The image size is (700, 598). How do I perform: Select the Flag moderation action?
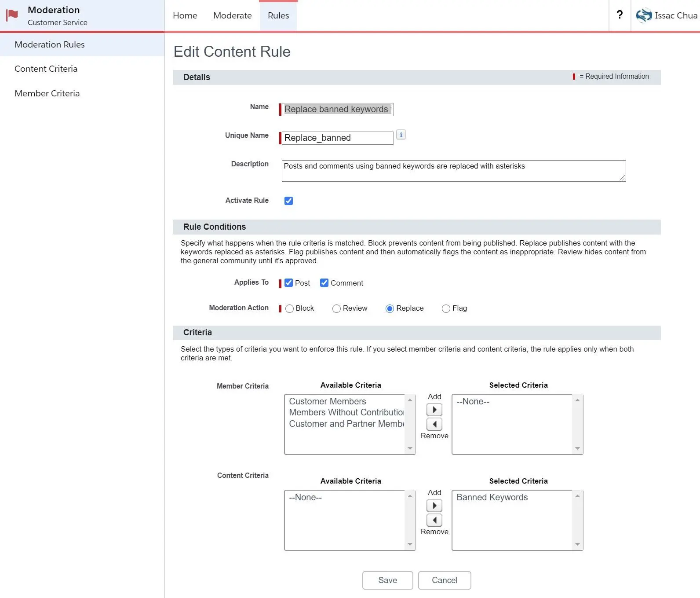446,308
